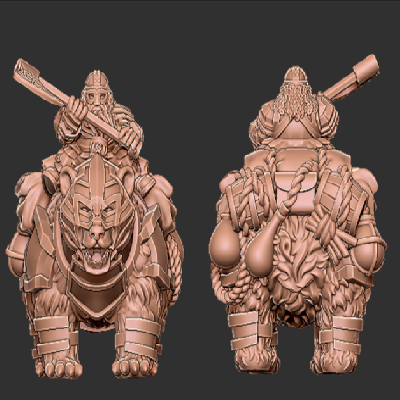Click the front-view bear's right banded leg armor
The width and height of the screenshot is (400, 400).
pyautogui.click(x=138, y=337)
